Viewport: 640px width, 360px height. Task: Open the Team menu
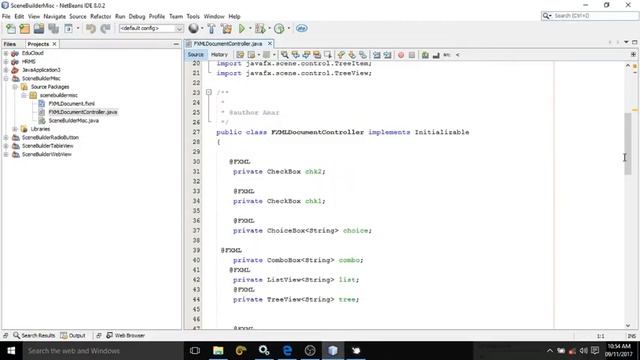pos(176,16)
